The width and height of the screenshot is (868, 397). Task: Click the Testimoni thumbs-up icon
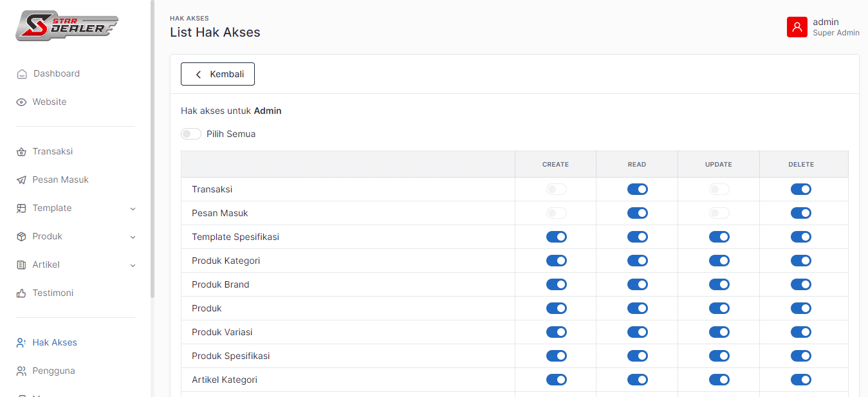pos(21,293)
